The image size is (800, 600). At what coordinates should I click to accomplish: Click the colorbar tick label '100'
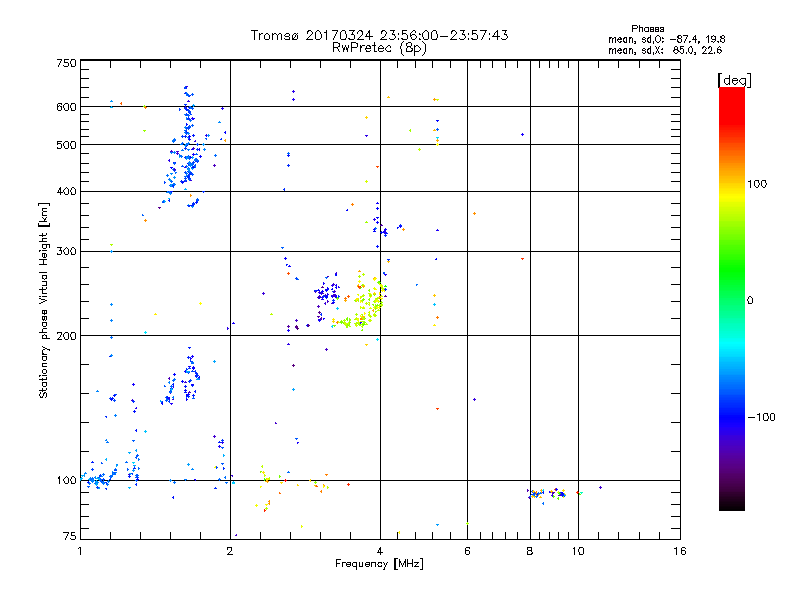tap(757, 184)
